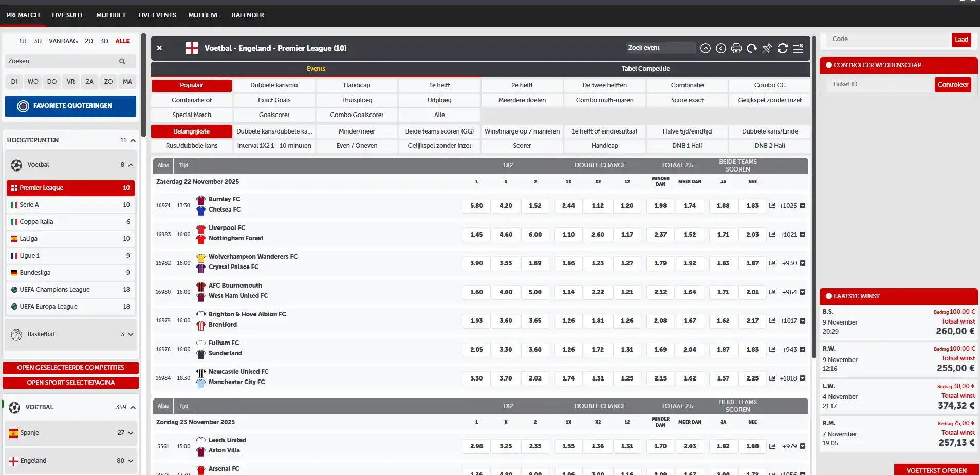Click inside the Zoek event input field
Viewport: 980px width, 475px height.
(x=660, y=48)
